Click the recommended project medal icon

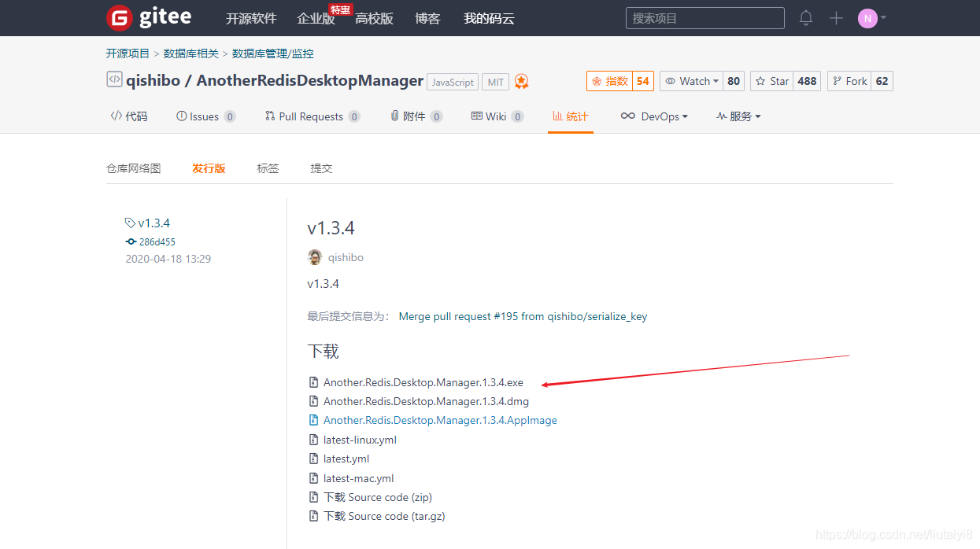[521, 82]
